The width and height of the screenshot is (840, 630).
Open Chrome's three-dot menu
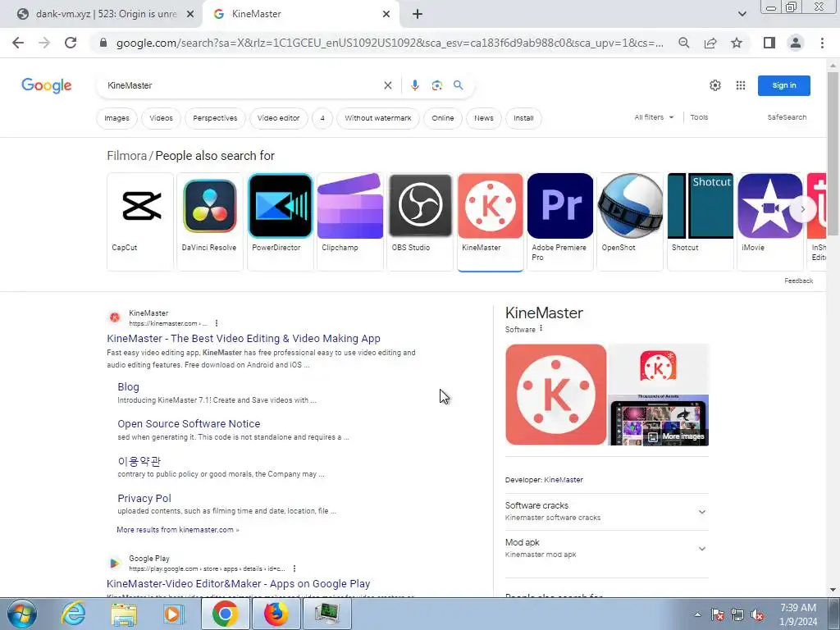click(x=822, y=43)
